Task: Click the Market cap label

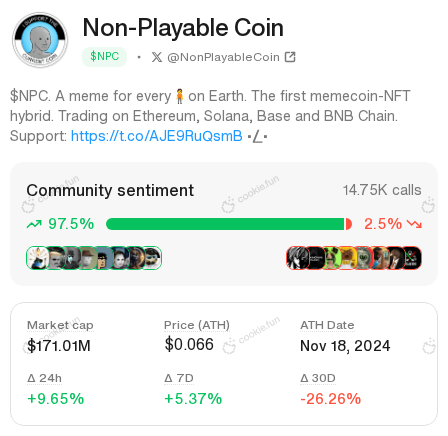Action: (60, 325)
